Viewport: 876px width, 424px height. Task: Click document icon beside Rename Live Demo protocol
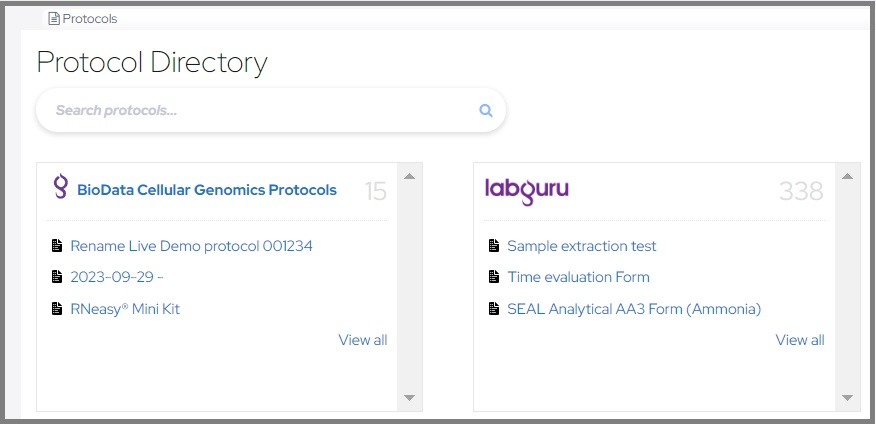coord(57,246)
